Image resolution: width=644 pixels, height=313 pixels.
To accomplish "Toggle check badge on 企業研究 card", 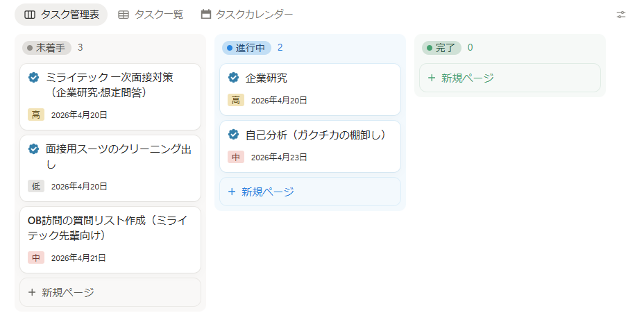I will click(233, 78).
